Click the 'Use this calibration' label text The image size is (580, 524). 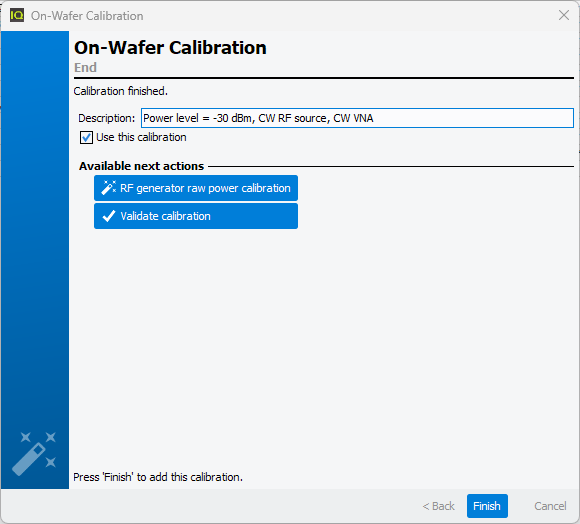[141, 137]
